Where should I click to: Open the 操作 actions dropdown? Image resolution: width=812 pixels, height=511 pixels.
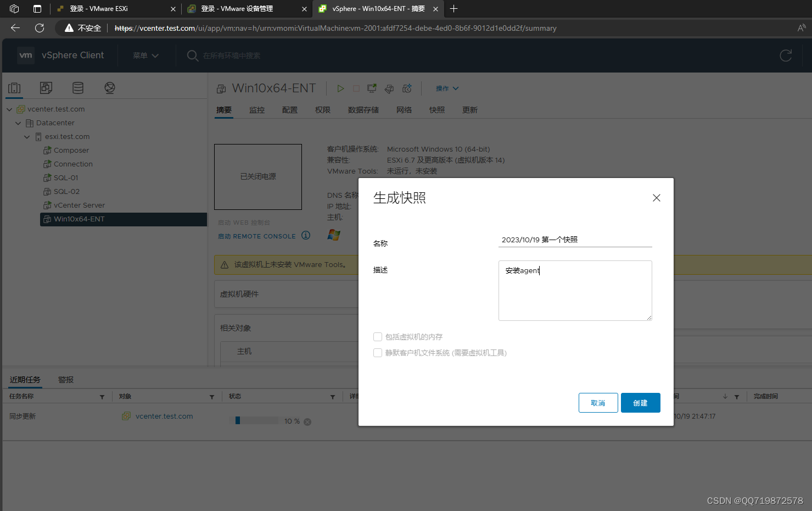click(447, 88)
